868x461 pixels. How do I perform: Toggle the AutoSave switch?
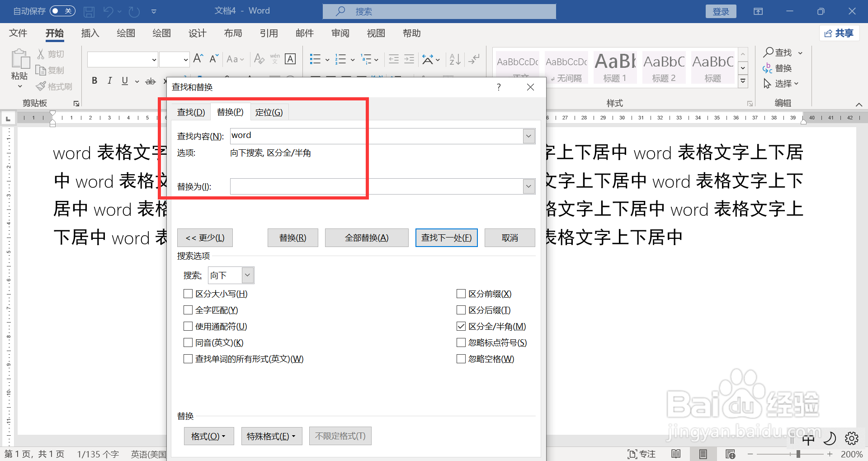tap(62, 11)
